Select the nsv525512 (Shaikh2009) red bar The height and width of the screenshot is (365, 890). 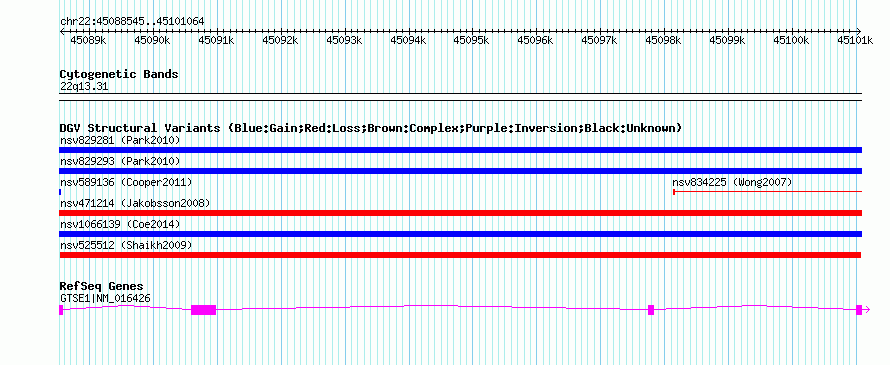pyautogui.click(x=460, y=255)
